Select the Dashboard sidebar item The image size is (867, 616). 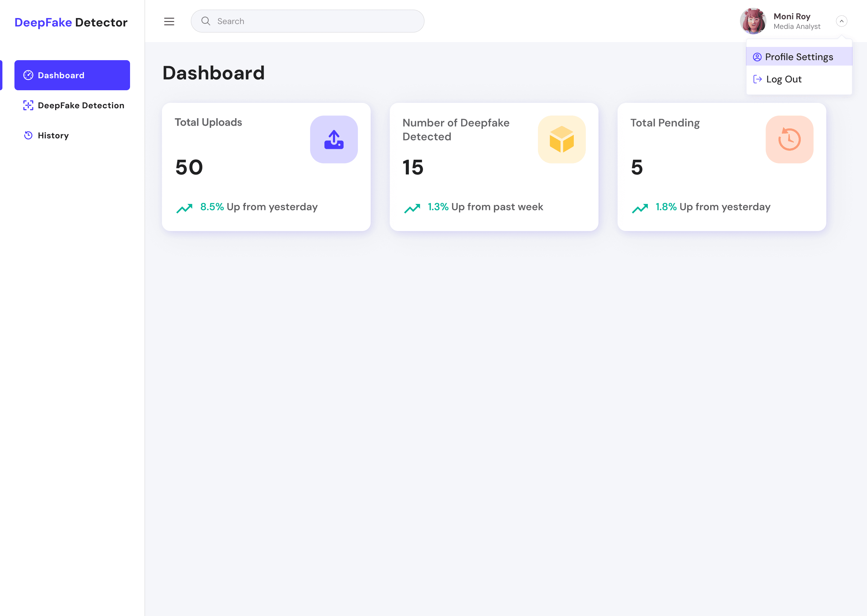point(72,75)
